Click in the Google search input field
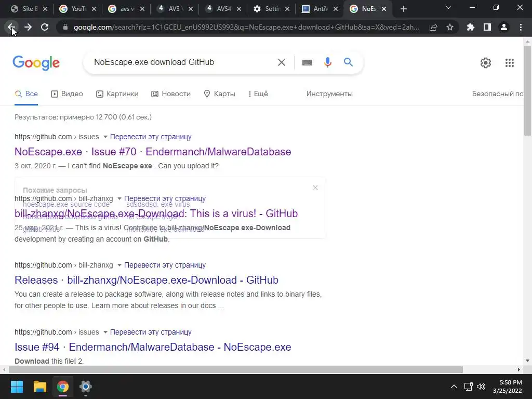Image resolution: width=532 pixels, height=399 pixels. [x=183, y=62]
